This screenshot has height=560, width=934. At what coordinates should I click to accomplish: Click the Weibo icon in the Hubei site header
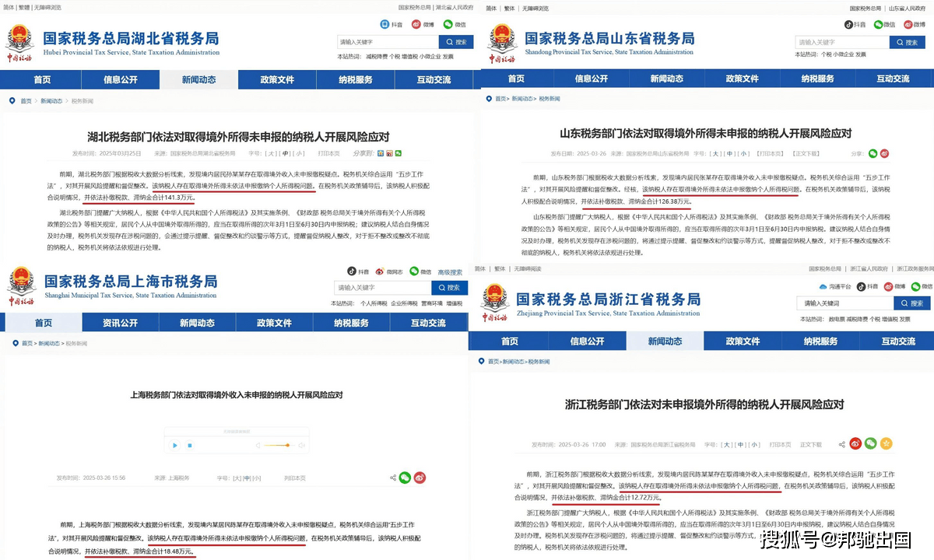tap(416, 24)
